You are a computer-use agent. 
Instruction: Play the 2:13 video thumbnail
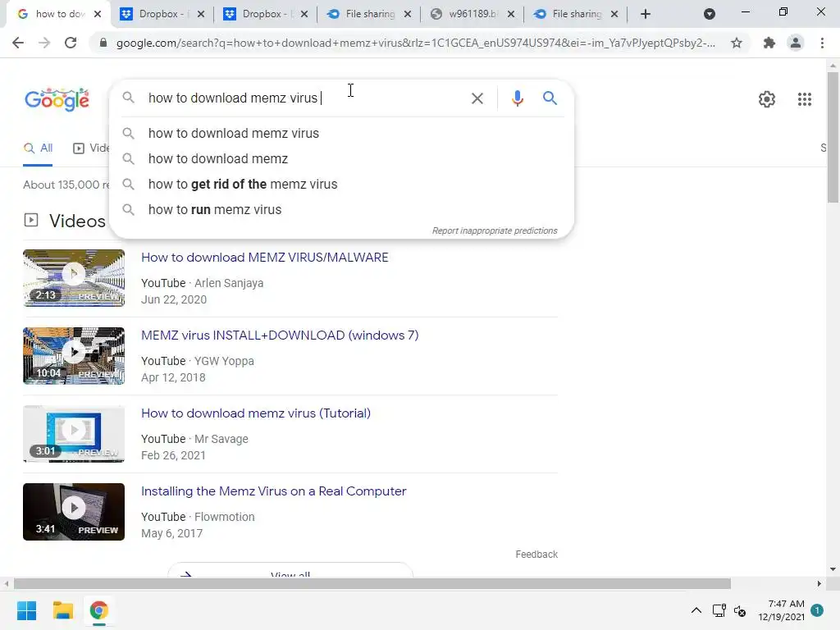click(x=74, y=278)
